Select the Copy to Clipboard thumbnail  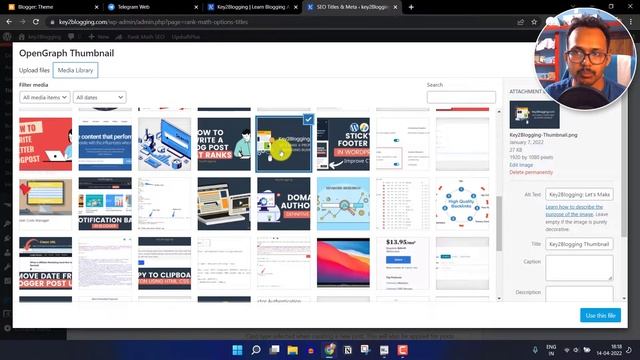click(164, 263)
